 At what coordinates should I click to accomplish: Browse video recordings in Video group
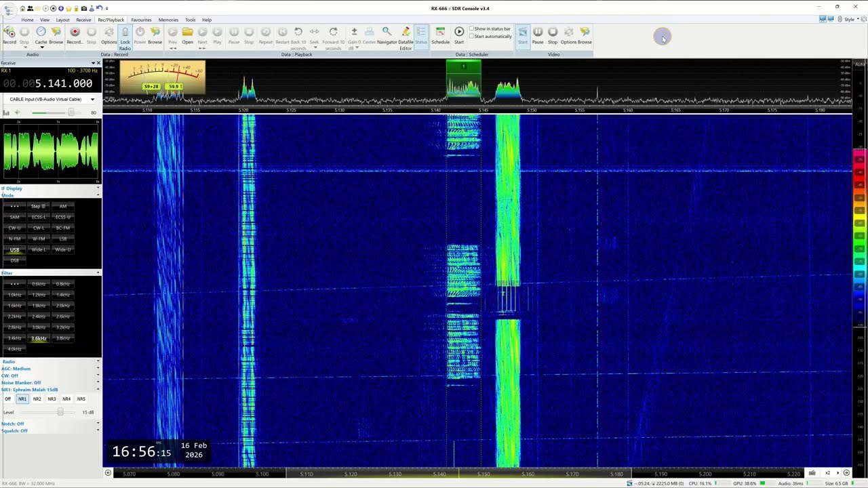pyautogui.click(x=585, y=35)
